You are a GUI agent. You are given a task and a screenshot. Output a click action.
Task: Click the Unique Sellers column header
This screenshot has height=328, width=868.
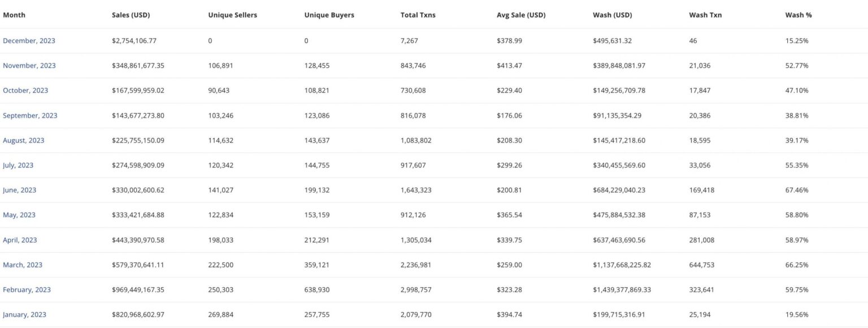click(232, 15)
